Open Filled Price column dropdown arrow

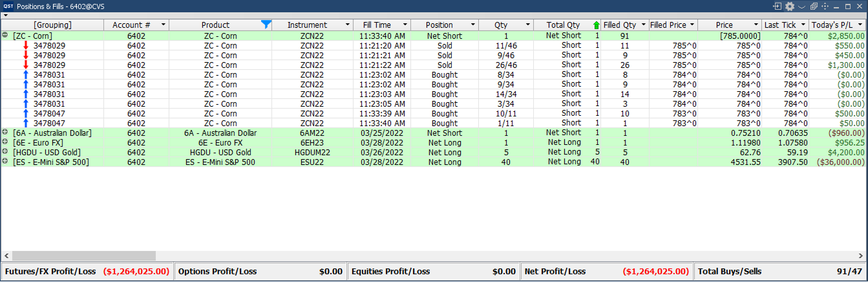tap(692, 25)
